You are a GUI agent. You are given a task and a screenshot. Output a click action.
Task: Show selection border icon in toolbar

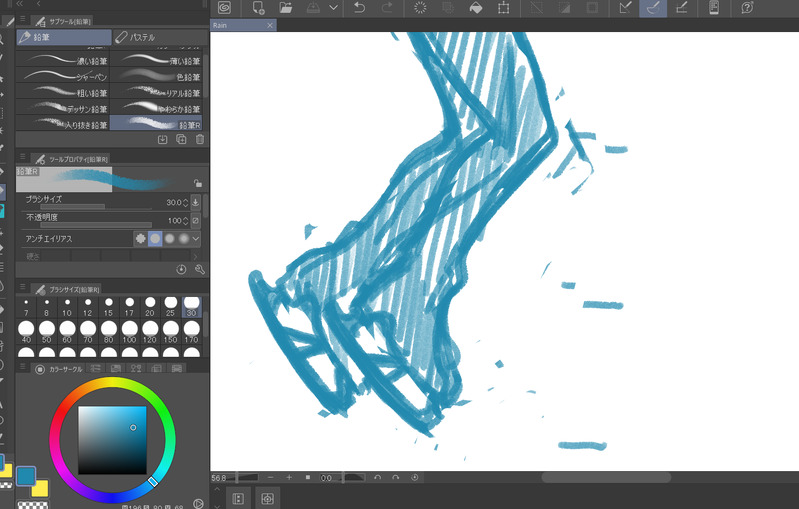point(592,8)
